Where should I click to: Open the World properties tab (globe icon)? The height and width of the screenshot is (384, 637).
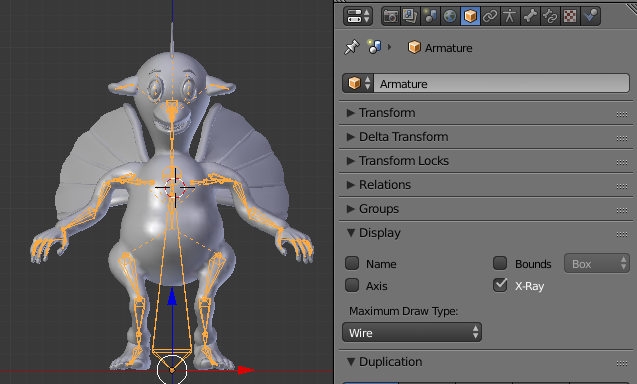[x=450, y=16]
